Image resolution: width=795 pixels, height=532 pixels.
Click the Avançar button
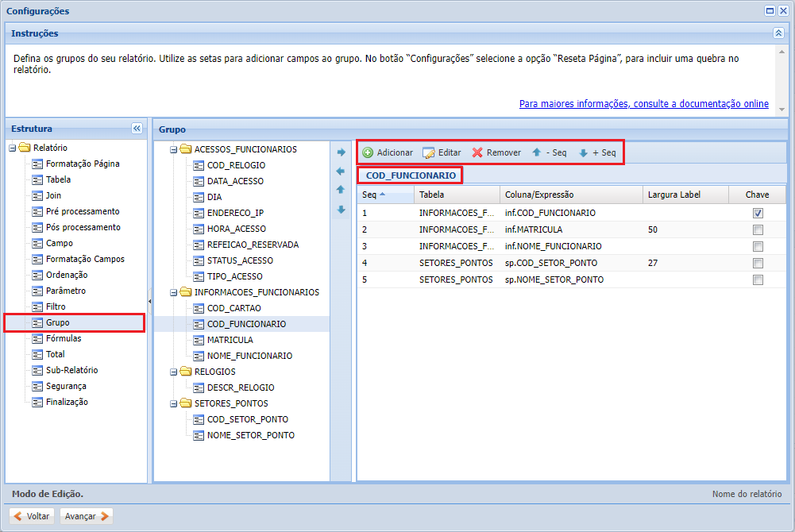tap(87, 516)
